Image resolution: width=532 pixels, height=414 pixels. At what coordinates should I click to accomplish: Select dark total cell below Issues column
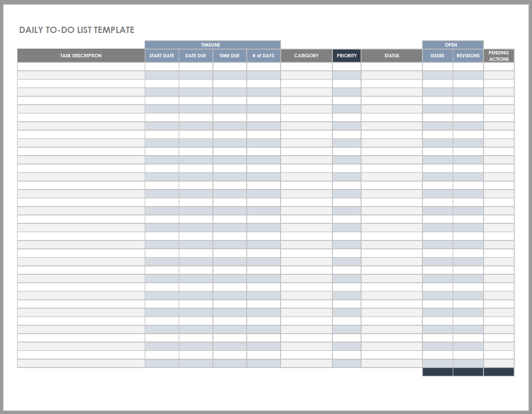coord(437,372)
